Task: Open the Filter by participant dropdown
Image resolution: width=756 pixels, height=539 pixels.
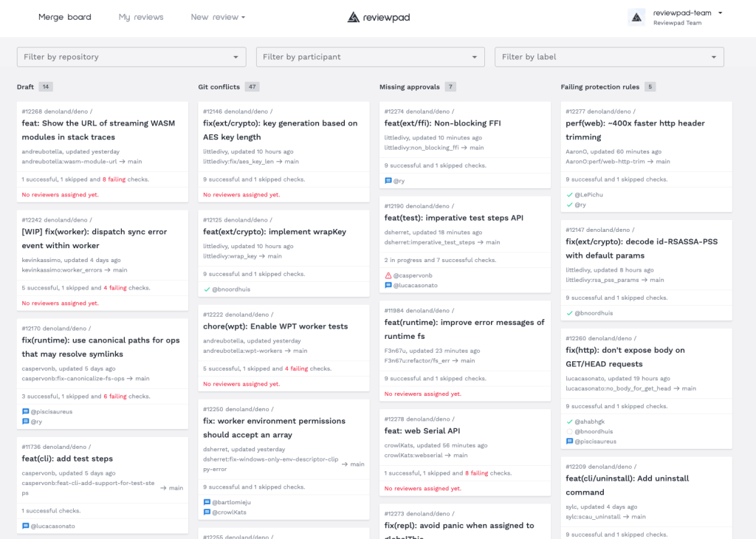Action: [370, 57]
